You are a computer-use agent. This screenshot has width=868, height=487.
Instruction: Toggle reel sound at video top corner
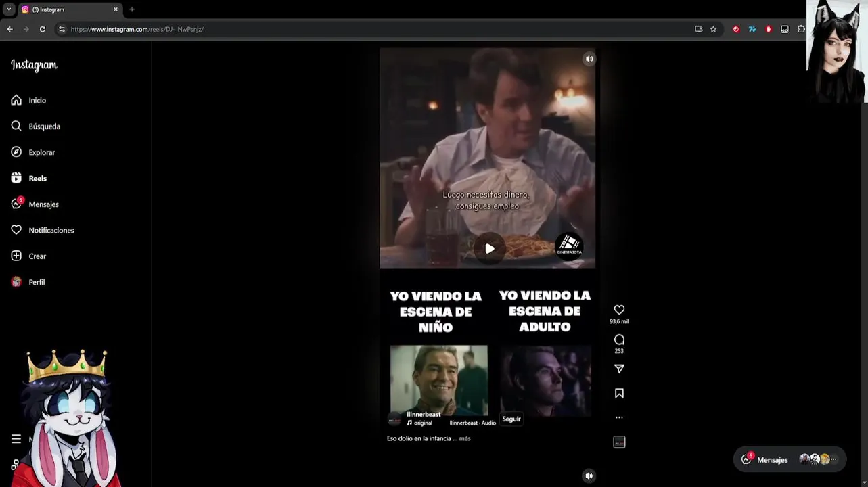coord(589,59)
